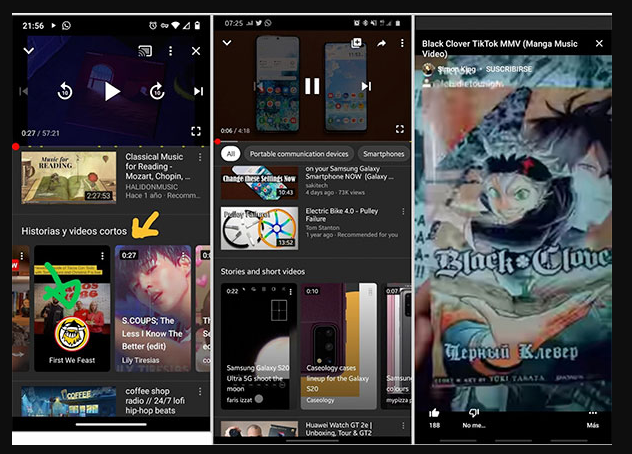Play the paused left video
Image resolution: width=632 pixels, height=454 pixels.
pos(111,91)
